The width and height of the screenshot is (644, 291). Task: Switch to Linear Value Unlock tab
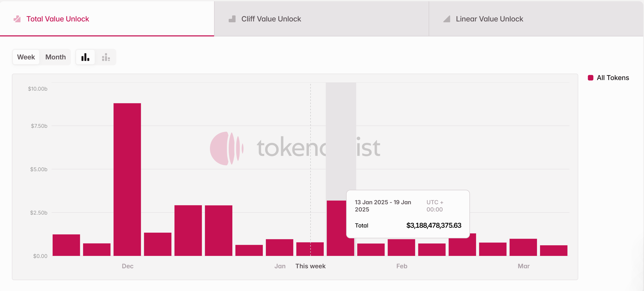(x=536, y=19)
